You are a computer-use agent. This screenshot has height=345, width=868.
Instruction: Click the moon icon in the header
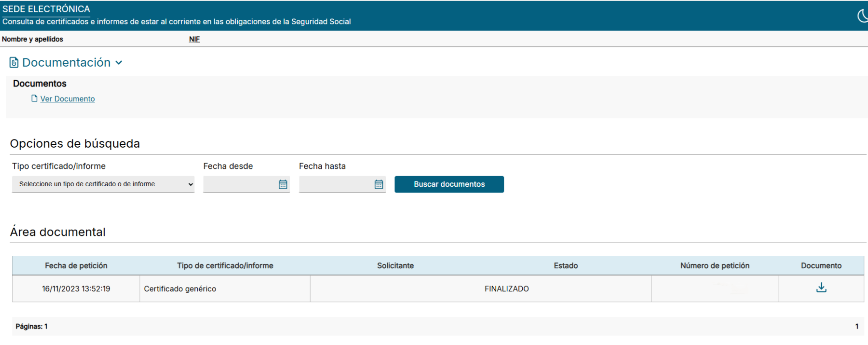point(862,15)
